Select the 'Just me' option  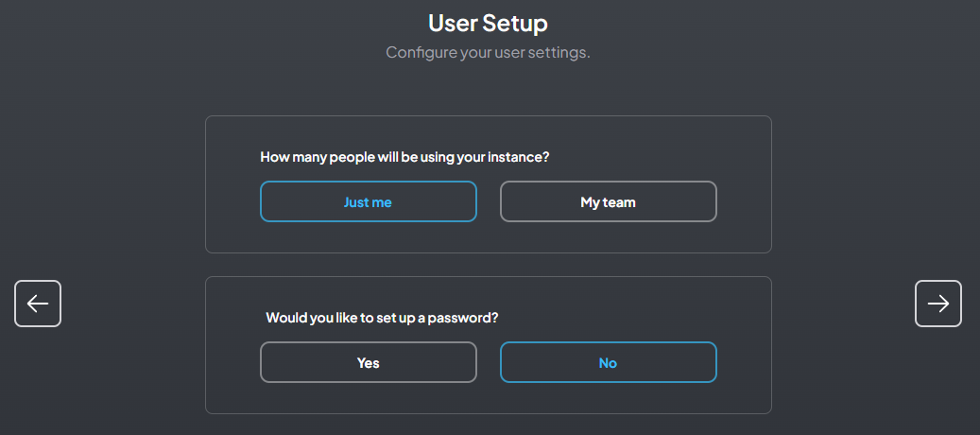click(368, 201)
